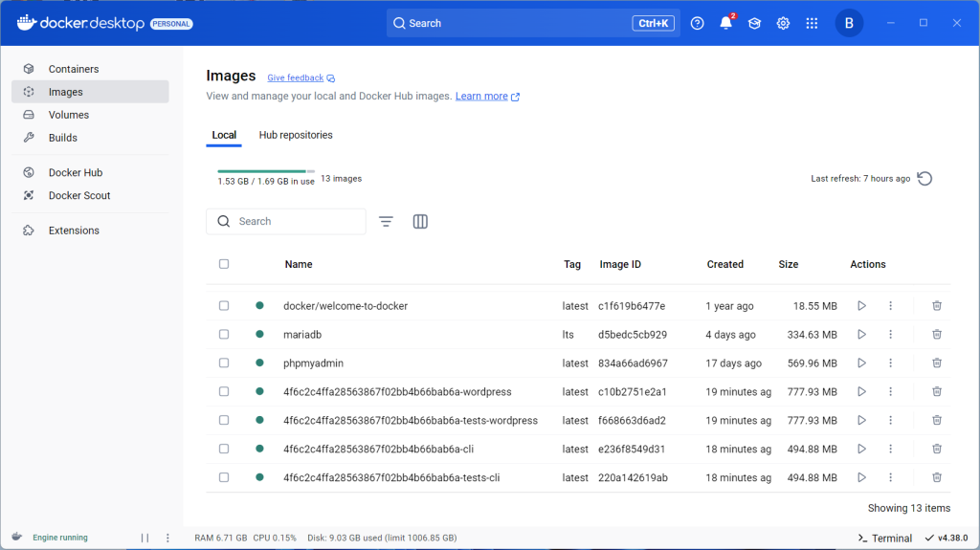Open the Learning center icon
Screen dimensions: 980x550
tap(754, 24)
